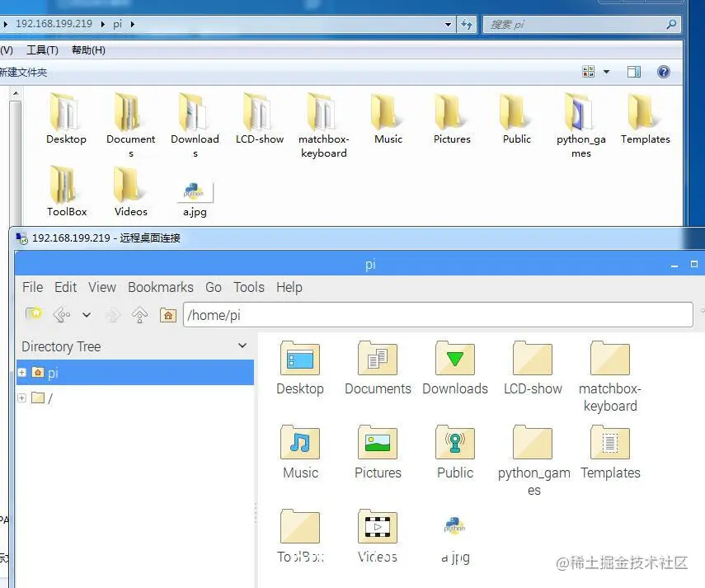Open the view options dropdown arrow in Explorer

pos(607,72)
